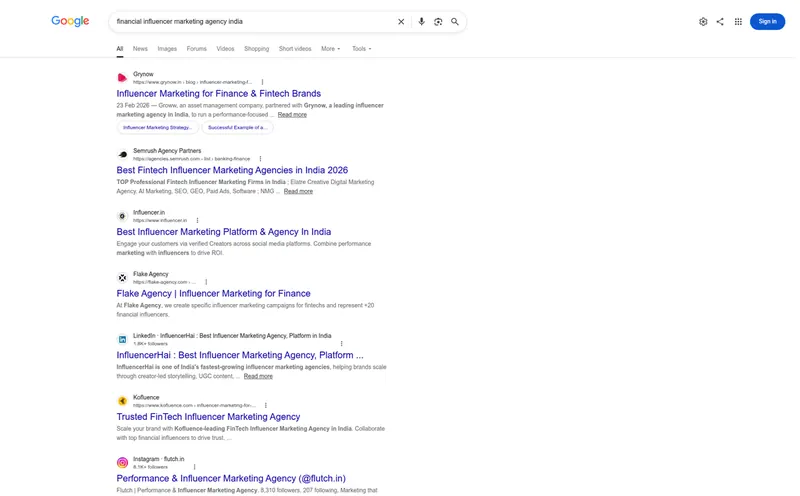Image resolution: width=800 pixels, height=496 pixels.
Task: Open search by image lens icon
Action: [438, 21]
